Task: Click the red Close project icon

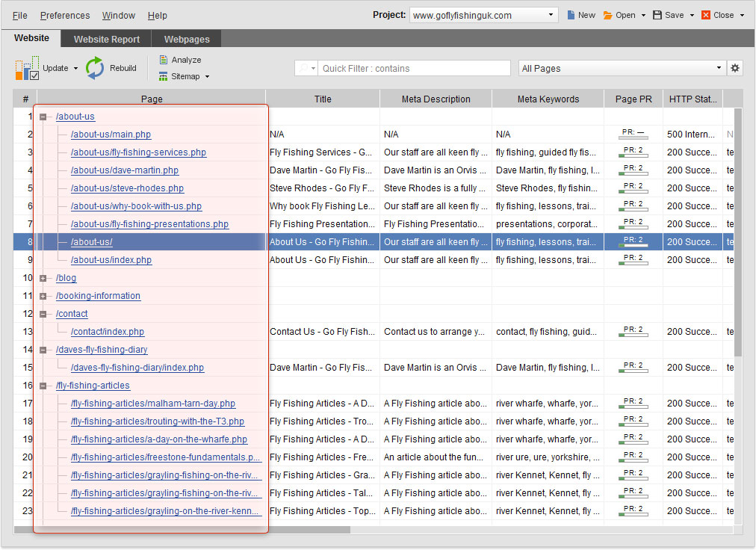Action: tap(706, 15)
